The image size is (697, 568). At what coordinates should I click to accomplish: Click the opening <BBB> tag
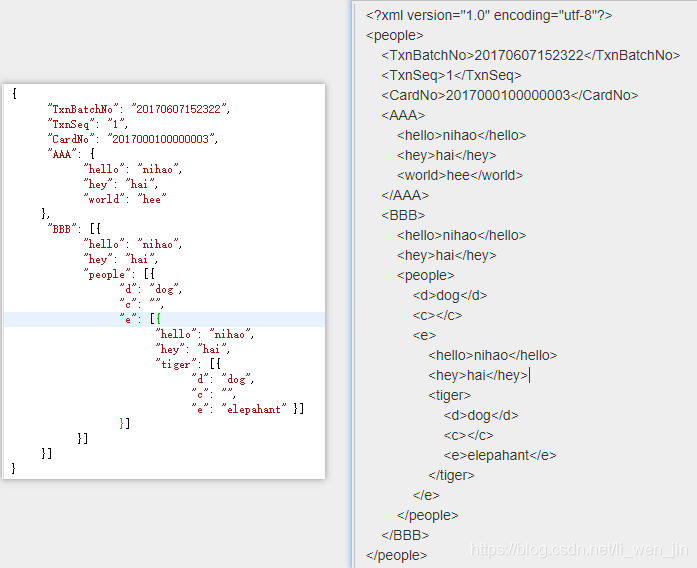(403, 215)
